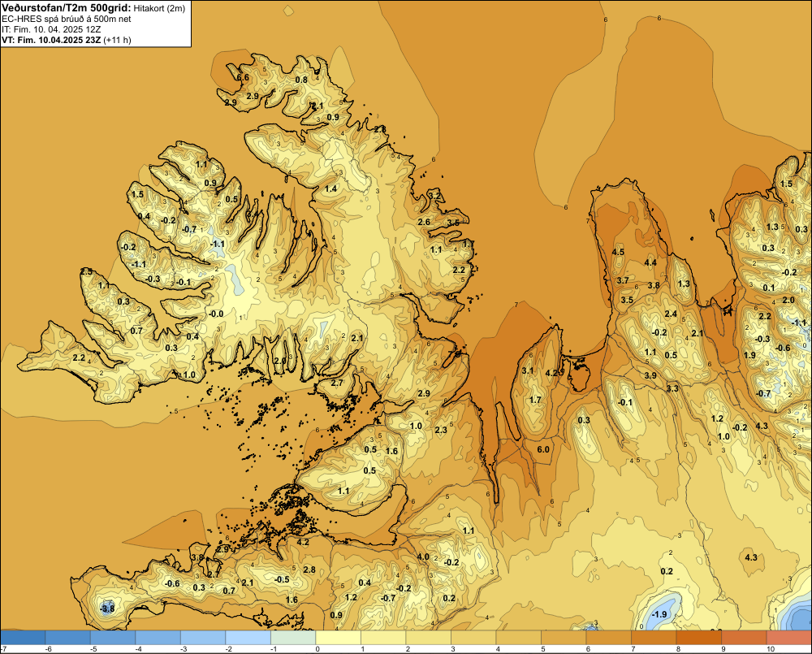Click the legend tick label -7
Viewport: 812px width, 654px height.
pos(3,649)
